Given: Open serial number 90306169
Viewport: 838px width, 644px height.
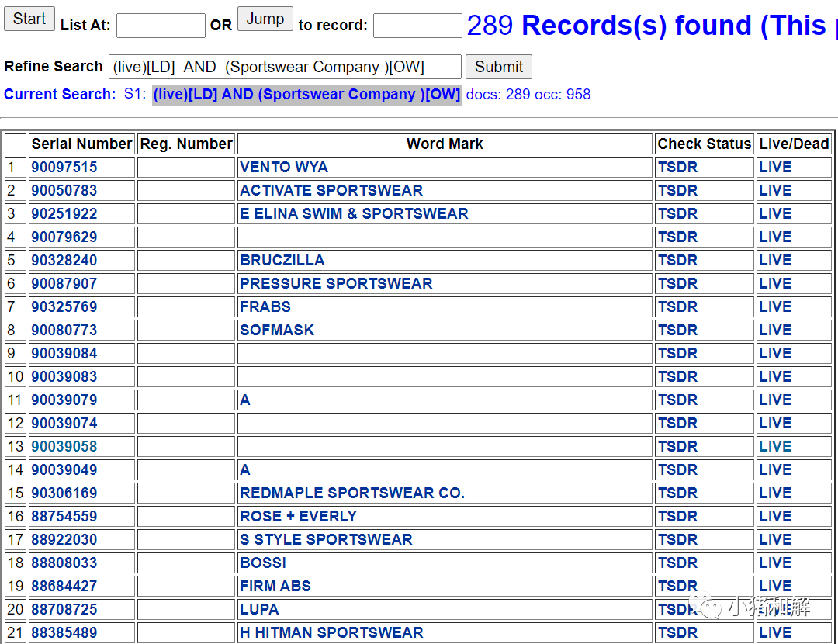Looking at the screenshot, I should coord(64,493).
